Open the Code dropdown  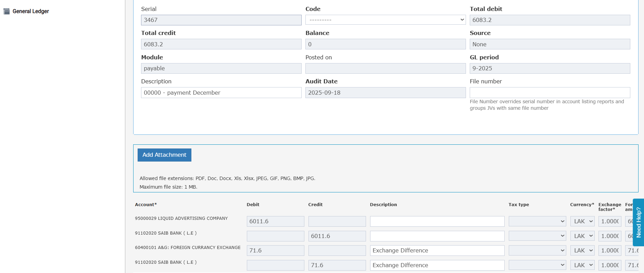386,20
